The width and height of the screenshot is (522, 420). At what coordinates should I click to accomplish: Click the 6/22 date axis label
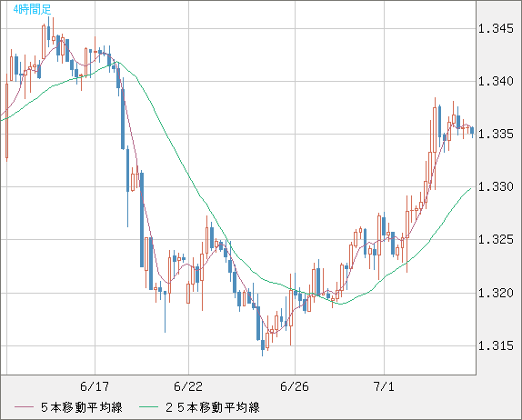188,386
